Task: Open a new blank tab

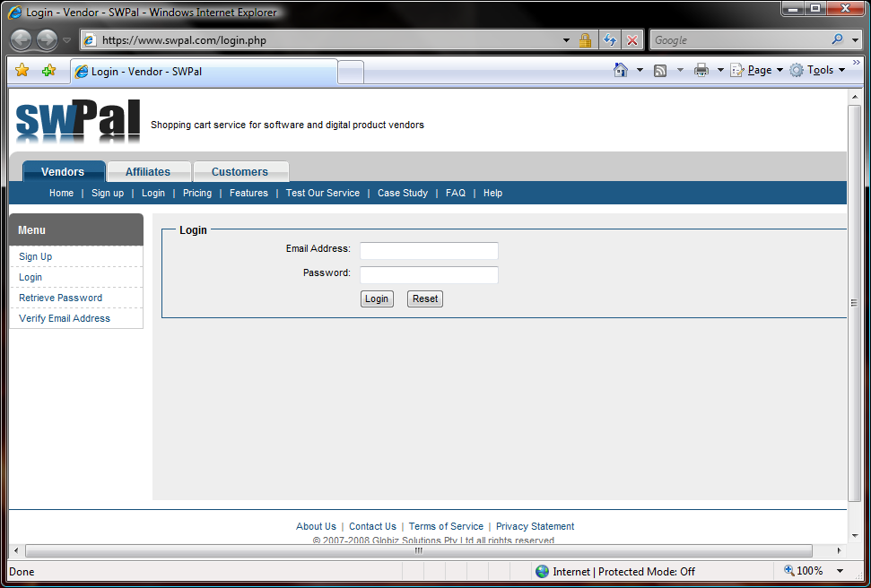Action: [351, 73]
